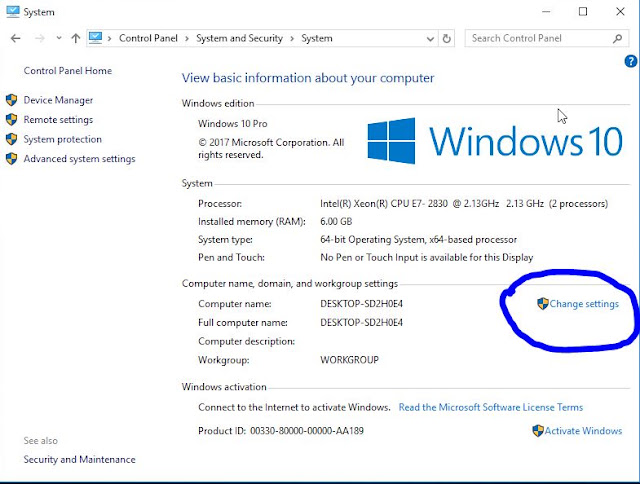This screenshot has height=484, width=640.
Task: Select the System breadcrumb item
Action: [317, 38]
